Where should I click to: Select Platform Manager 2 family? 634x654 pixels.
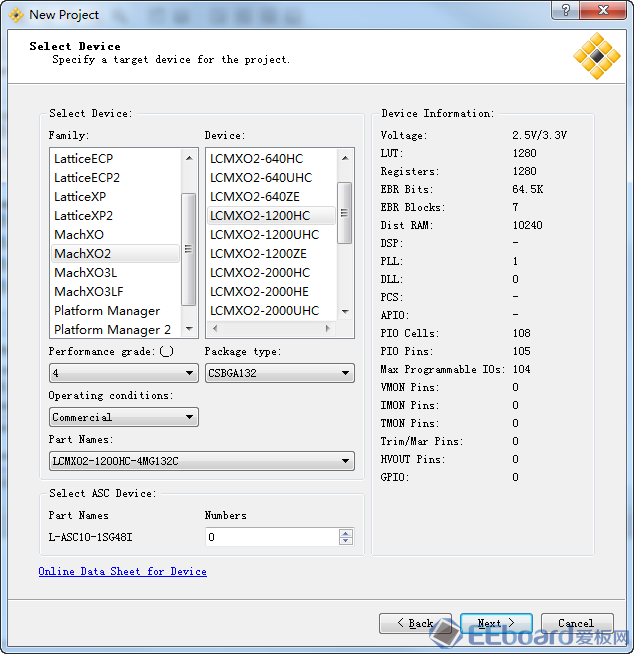coord(112,330)
